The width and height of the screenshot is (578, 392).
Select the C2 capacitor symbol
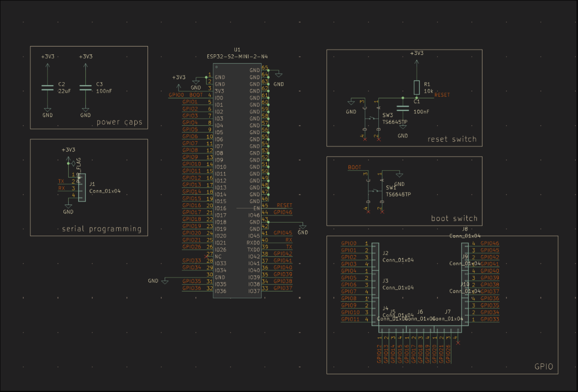pos(47,88)
